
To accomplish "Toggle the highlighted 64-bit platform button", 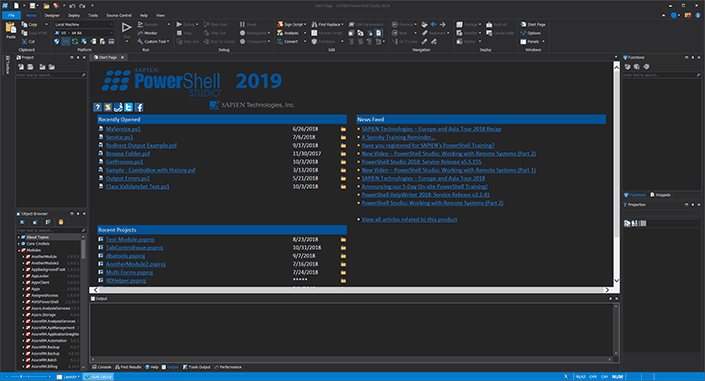I will [x=66, y=41].
